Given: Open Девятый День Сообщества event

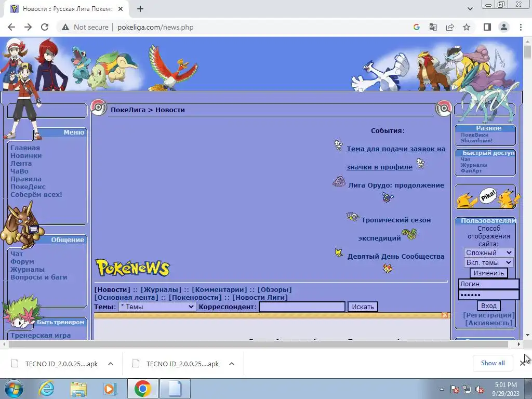Looking at the screenshot, I should [395, 257].
